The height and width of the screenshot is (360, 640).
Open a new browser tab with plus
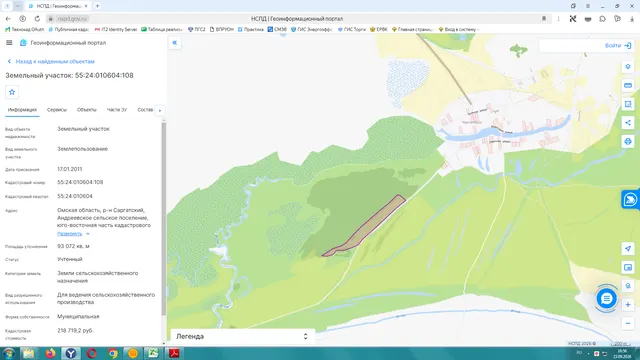click(x=97, y=6)
